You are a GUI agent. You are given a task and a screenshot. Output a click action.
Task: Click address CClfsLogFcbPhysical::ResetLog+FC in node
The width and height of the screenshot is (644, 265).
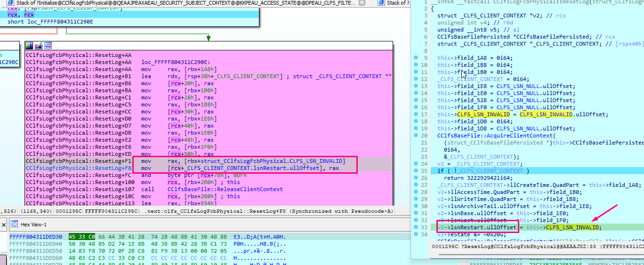(x=79, y=175)
